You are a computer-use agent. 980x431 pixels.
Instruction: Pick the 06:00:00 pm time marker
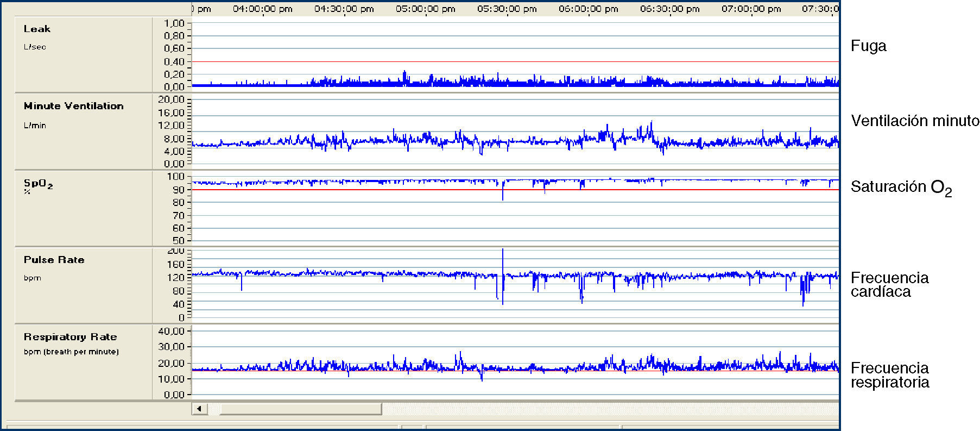(589, 9)
